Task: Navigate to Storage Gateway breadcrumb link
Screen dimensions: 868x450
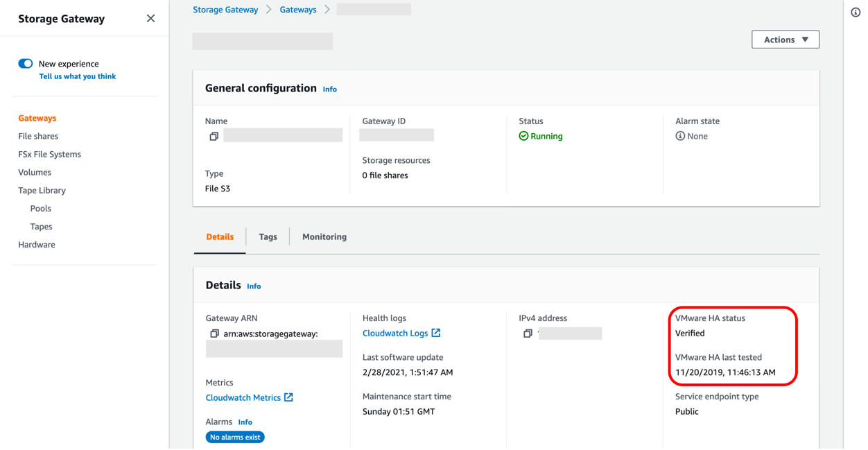Action: coord(225,9)
